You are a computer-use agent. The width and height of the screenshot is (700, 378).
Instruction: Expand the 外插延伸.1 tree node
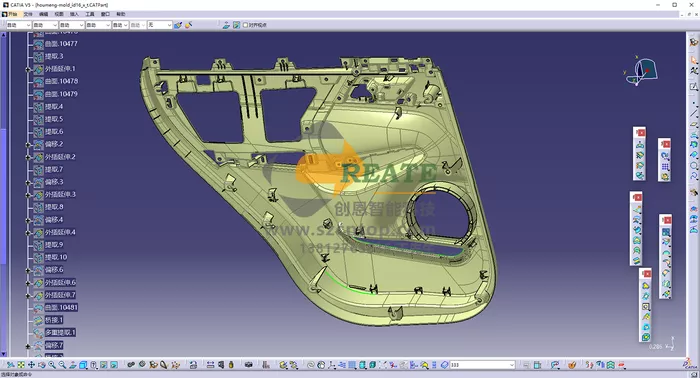(28, 69)
